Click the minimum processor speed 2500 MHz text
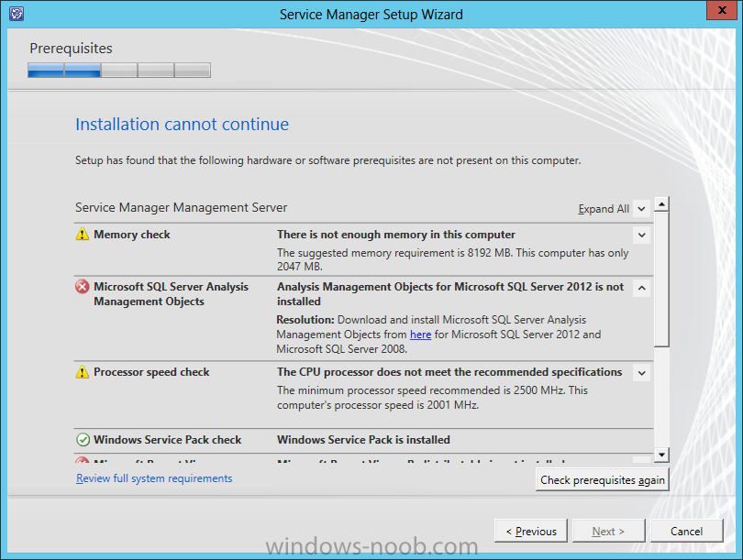The width and height of the screenshot is (743, 560). 432,398
